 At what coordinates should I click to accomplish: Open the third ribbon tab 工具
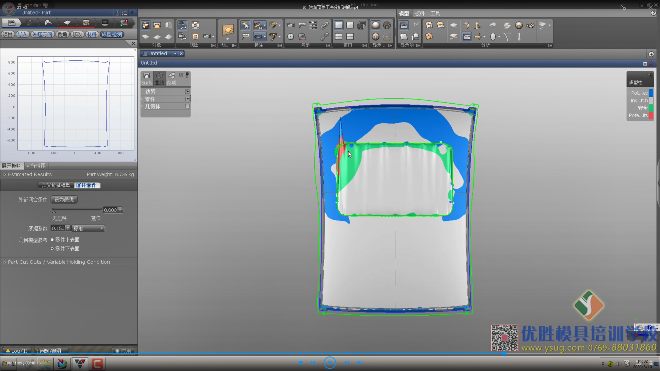click(x=435, y=13)
